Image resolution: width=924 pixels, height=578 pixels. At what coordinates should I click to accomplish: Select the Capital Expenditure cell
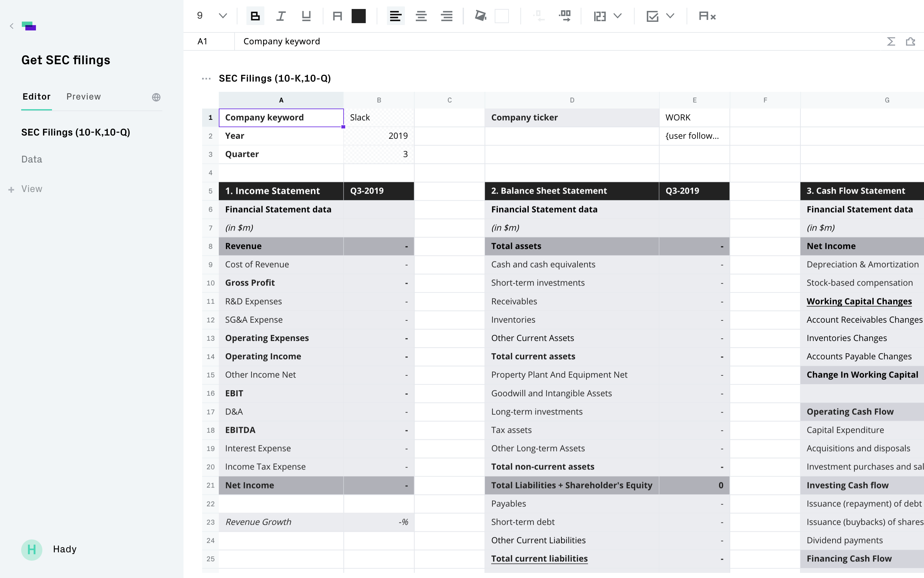862,430
